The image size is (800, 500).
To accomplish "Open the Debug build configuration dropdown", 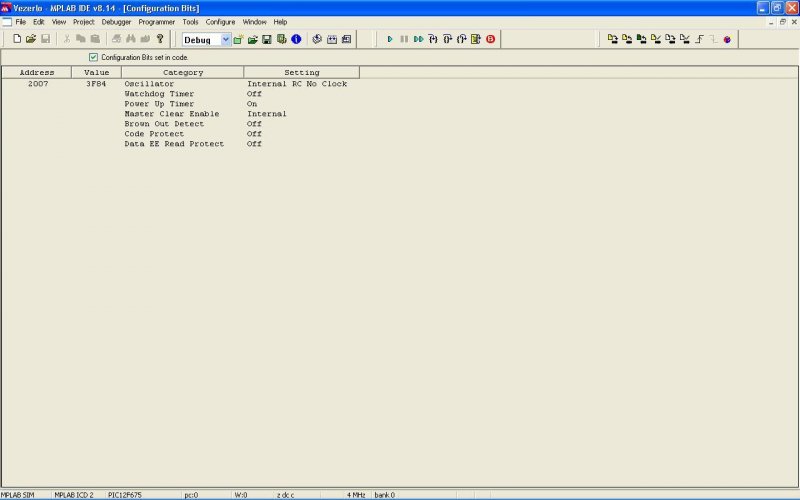I will 226,39.
